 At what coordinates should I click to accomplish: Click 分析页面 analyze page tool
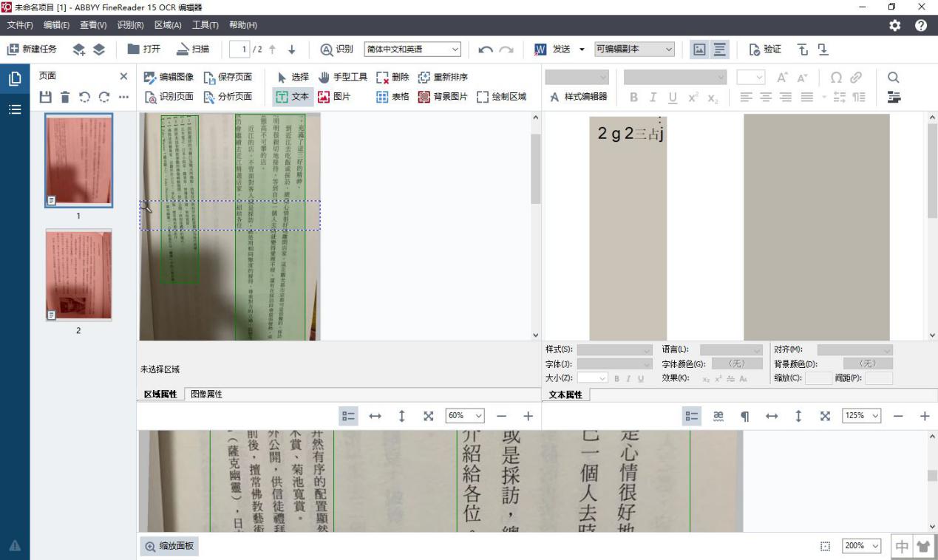(228, 96)
